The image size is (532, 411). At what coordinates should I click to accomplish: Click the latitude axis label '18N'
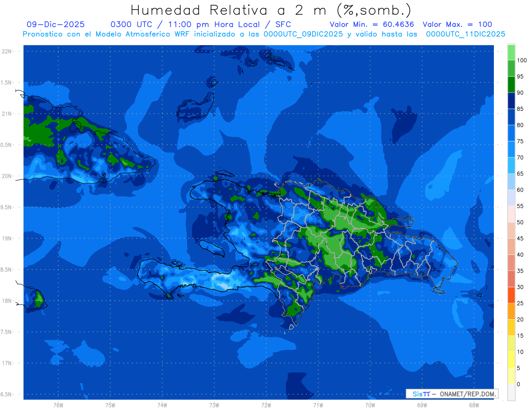(7, 301)
